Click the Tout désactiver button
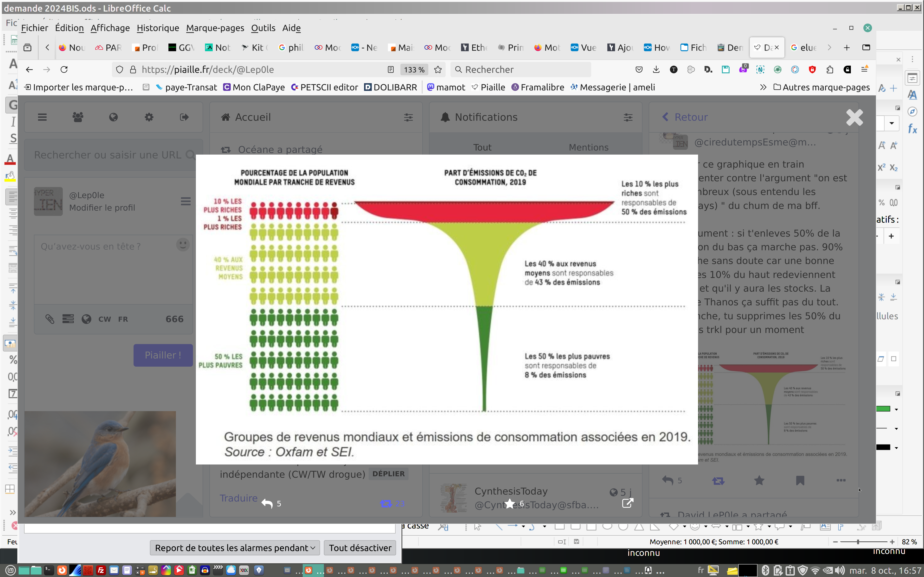The height and width of the screenshot is (577, 924). (360, 548)
